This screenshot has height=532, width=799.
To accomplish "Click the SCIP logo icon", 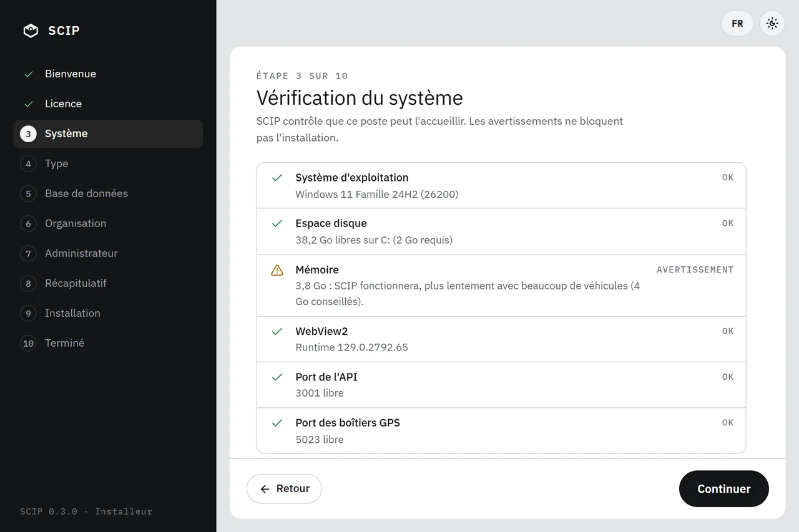I will click(x=31, y=31).
